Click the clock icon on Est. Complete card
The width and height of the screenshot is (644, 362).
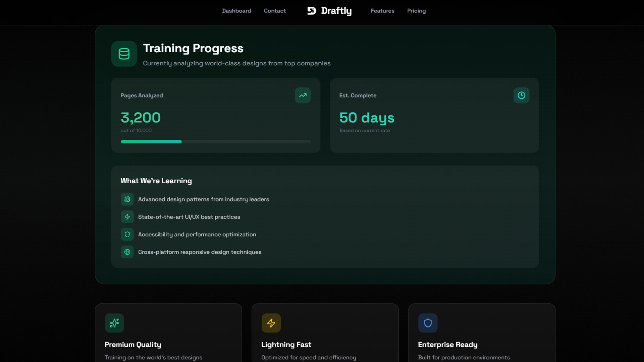click(521, 95)
